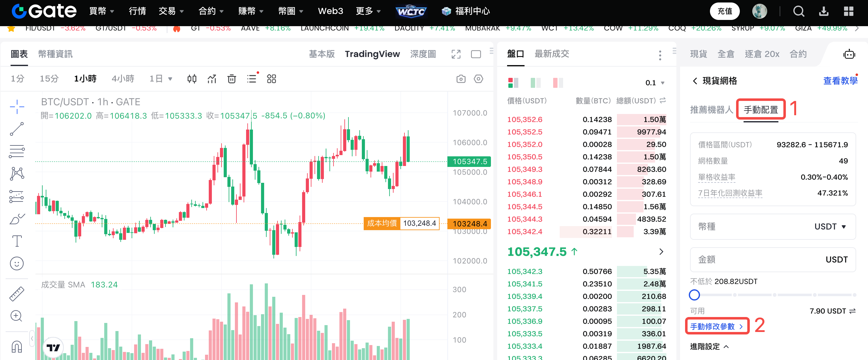Open the 0.1 price precision dropdown
868x360 pixels.
point(655,83)
